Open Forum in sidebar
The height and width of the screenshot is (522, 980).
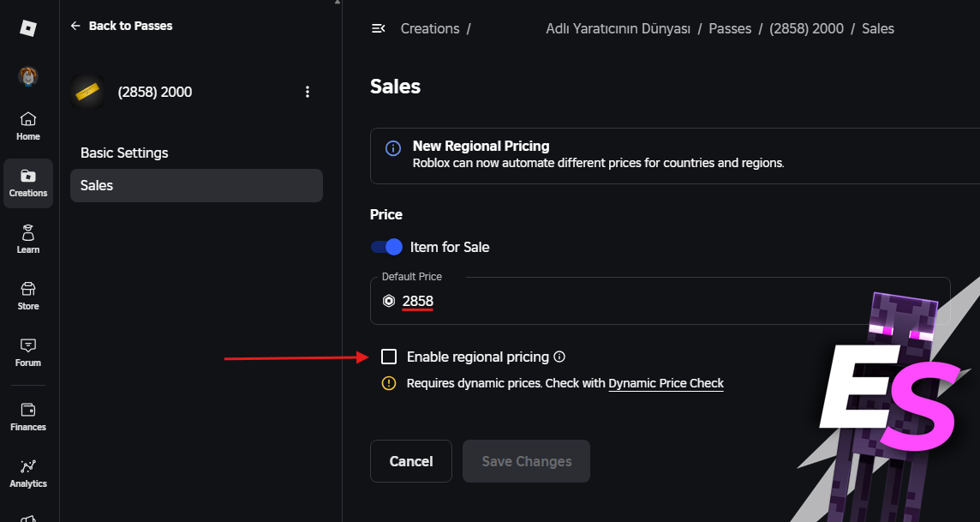(x=28, y=352)
